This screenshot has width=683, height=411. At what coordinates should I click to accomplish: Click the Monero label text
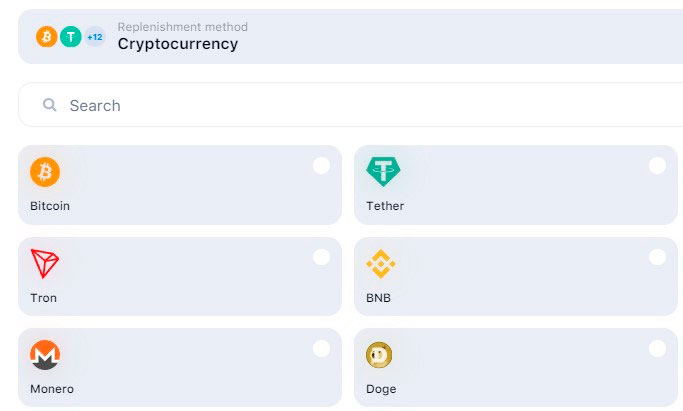52,389
